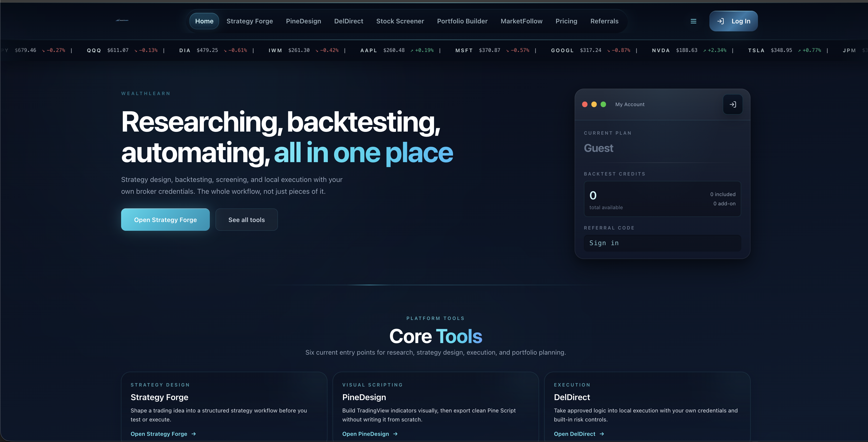Image resolution: width=868 pixels, height=442 pixels.
Task: Switch to the Referrals tab
Action: tap(604, 21)
